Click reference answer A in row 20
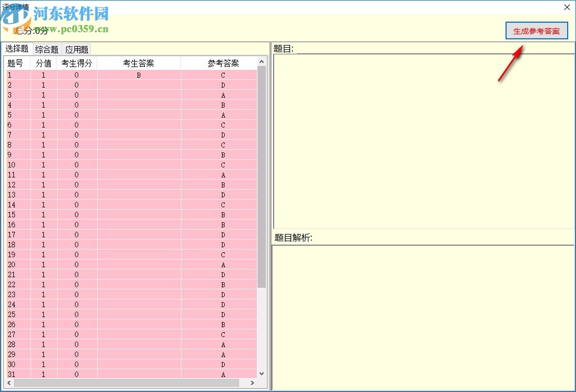576x392 pixels. pyautogui.click(x=223, y=264)
